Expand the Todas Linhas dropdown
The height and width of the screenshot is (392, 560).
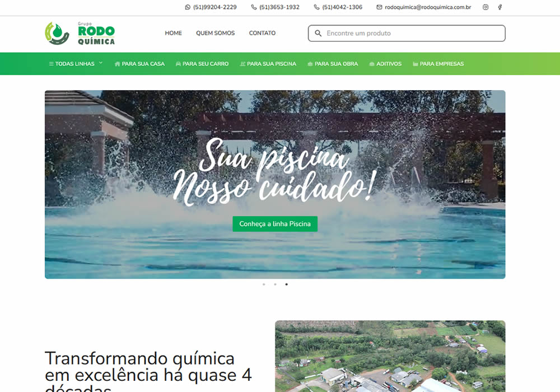click(x=76, y=63)
